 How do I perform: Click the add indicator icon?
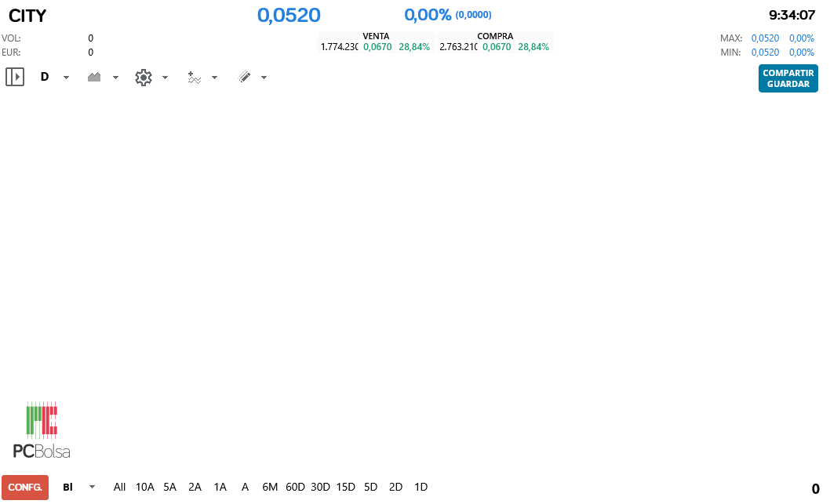coord(194,77)
